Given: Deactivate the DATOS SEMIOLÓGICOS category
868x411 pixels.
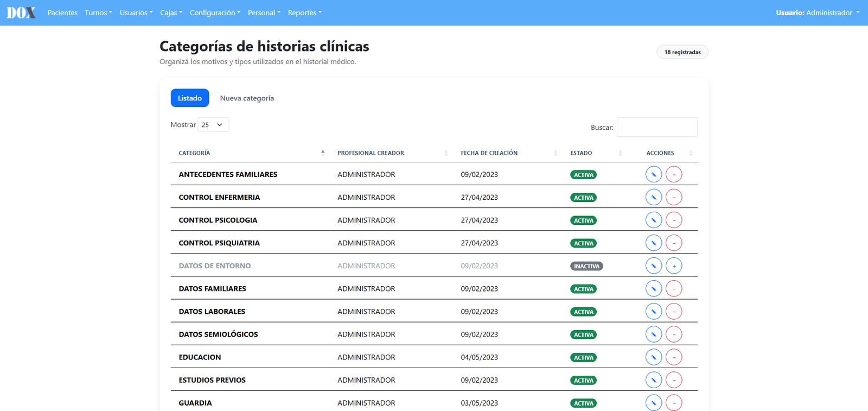Looking at the screenshot, I should 674,334.
